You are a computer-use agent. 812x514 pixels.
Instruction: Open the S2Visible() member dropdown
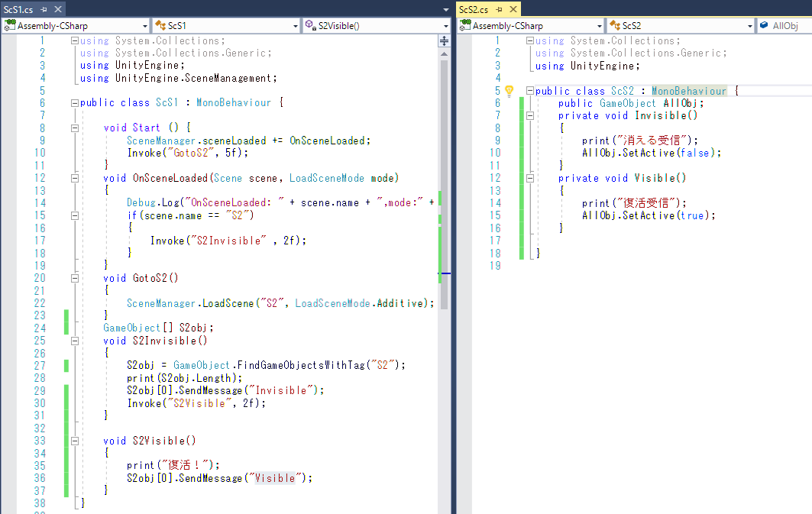tap(377, 25)
